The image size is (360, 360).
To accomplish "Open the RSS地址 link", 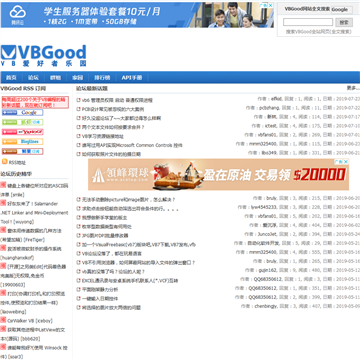I will coord(17,163).
